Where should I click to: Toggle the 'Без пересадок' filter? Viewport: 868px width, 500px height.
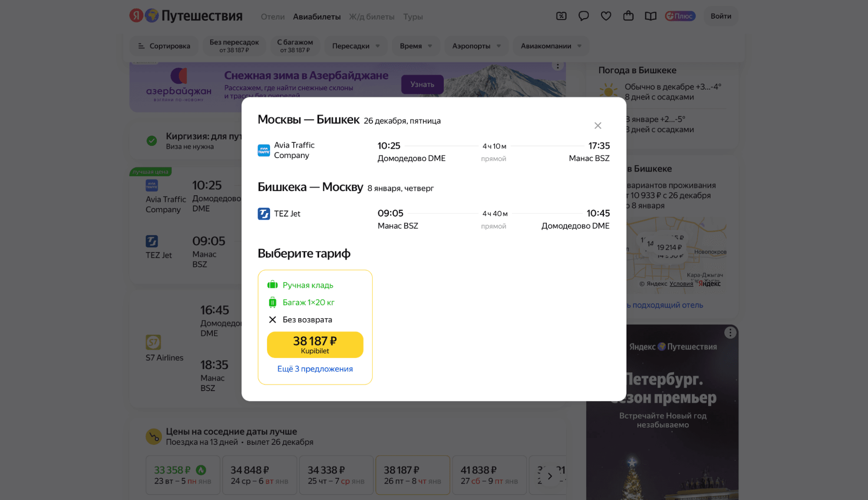234,46
